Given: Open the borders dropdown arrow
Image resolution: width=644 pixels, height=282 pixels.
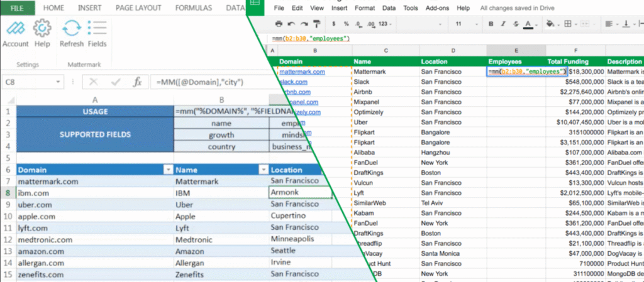Looking at the screenshot, I should (576, 24).
